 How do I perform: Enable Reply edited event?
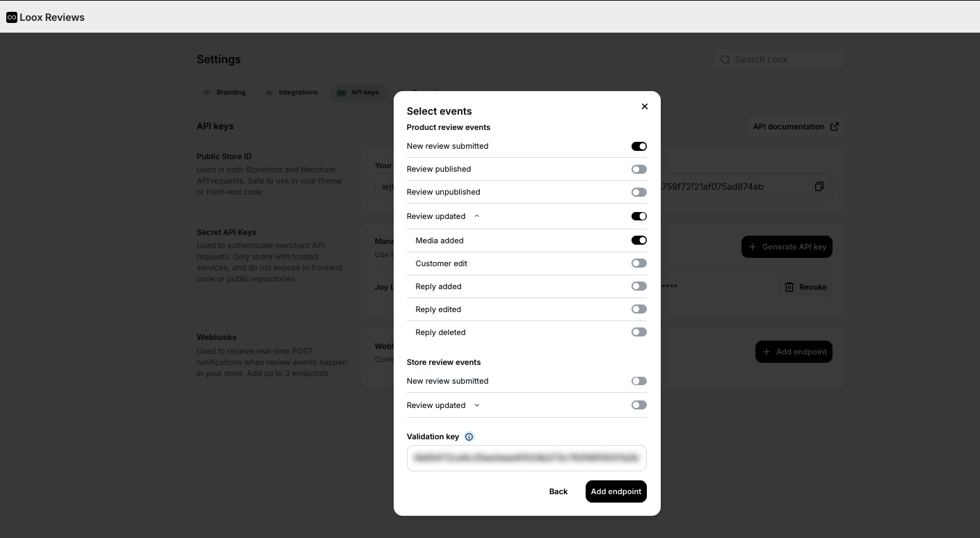639,309
